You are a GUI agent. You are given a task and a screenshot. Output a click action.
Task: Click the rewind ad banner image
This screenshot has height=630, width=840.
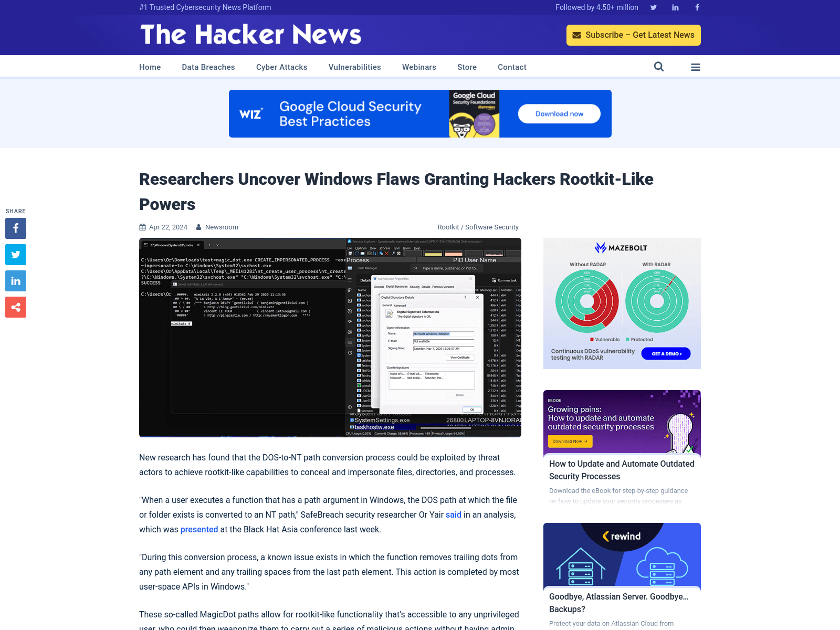[x=622, y=554]
